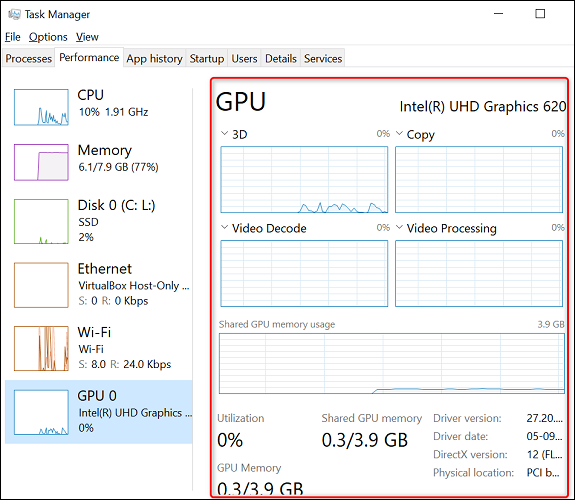
Task: Select the Ethernet VirtualBox Host-Only entry
Action: pos(99,285)
